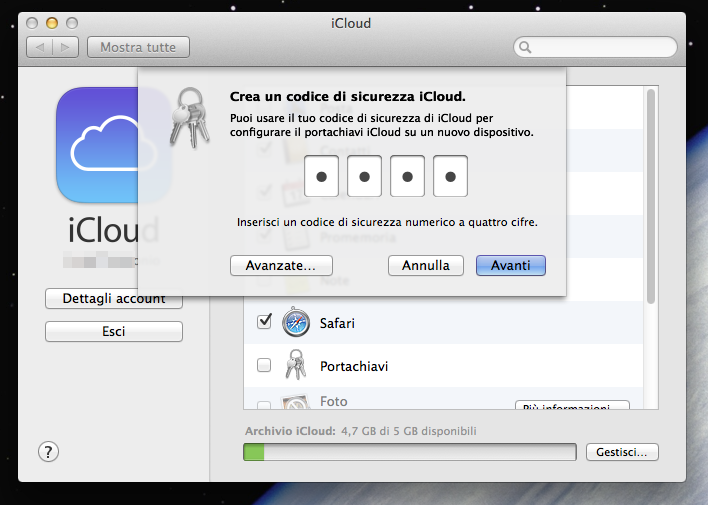
Task: Click the Archivio iCloud storage text
Action: click(x=361, y=431)
